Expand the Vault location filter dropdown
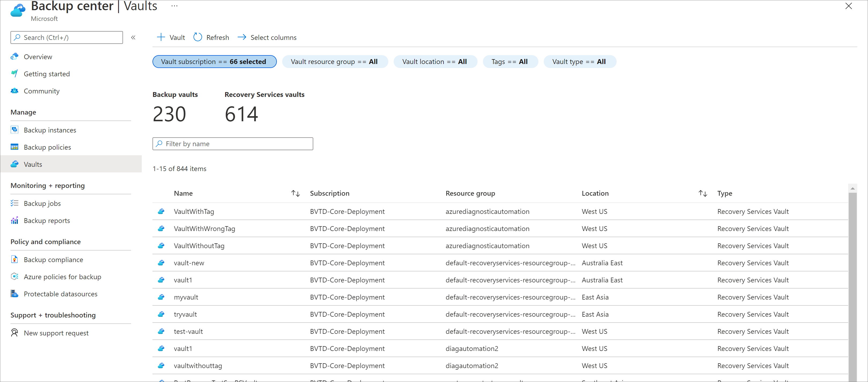The width and height of the screenshot is (868, 382). click(435, 61)
